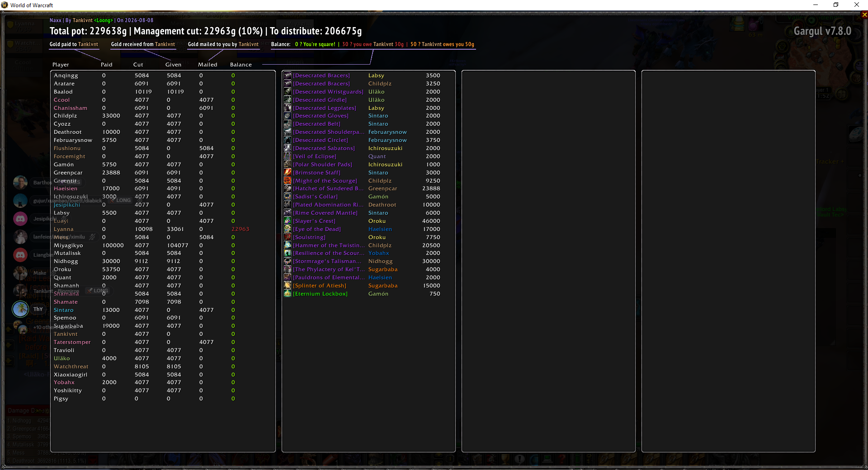868x470 pixels.
Task: Click the Desecrated Bracers icon bought by Labsy
Action: pyautogui.click(x=288, y=75)
